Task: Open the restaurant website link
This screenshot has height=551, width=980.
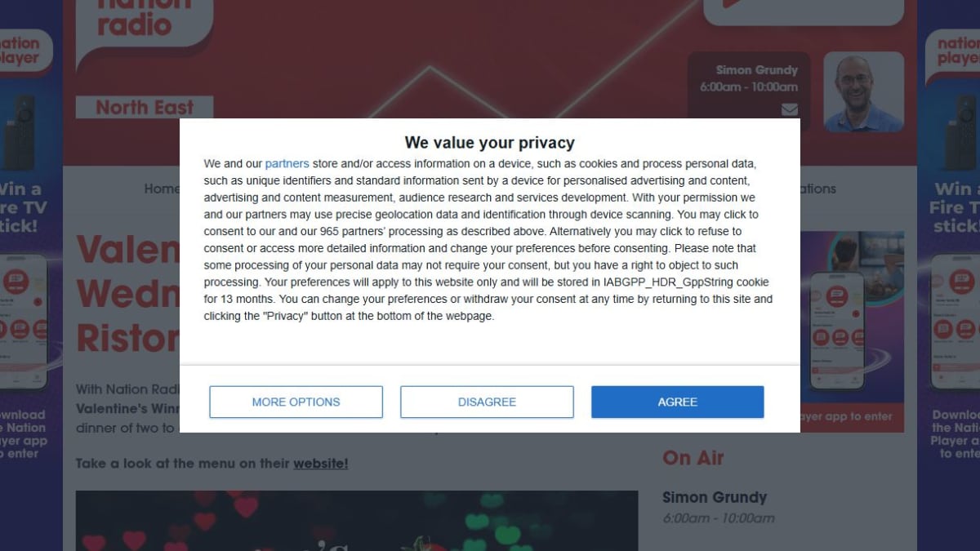Action: pyautogui.click(x=320, y=464)
